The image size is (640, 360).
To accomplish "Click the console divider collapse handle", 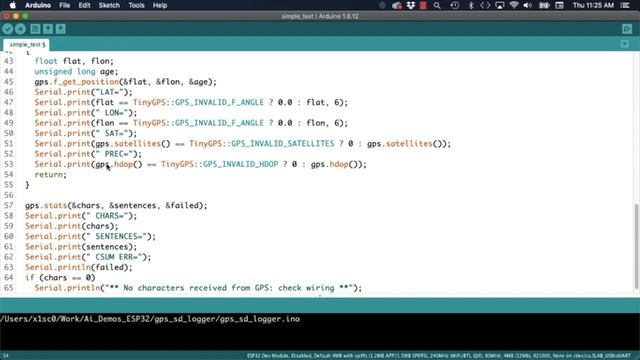I will [320, 296].
